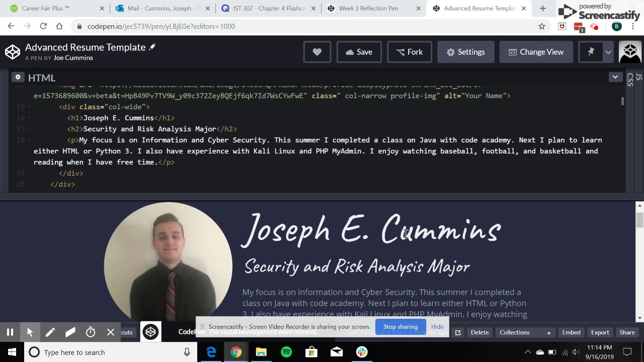This screenshot has width=644, height=362.
Task: Open Chrome three-dot menu
Action: [x=633, y=26]
